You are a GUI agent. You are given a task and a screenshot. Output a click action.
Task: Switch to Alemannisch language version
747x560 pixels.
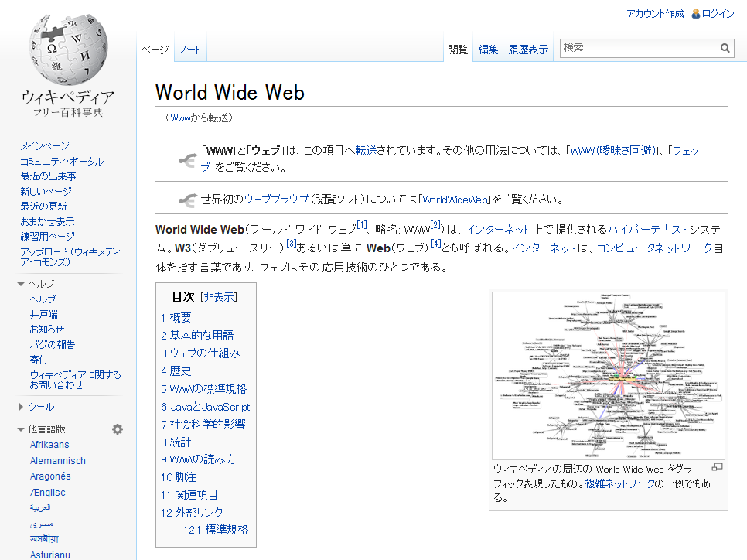(58, 461)
